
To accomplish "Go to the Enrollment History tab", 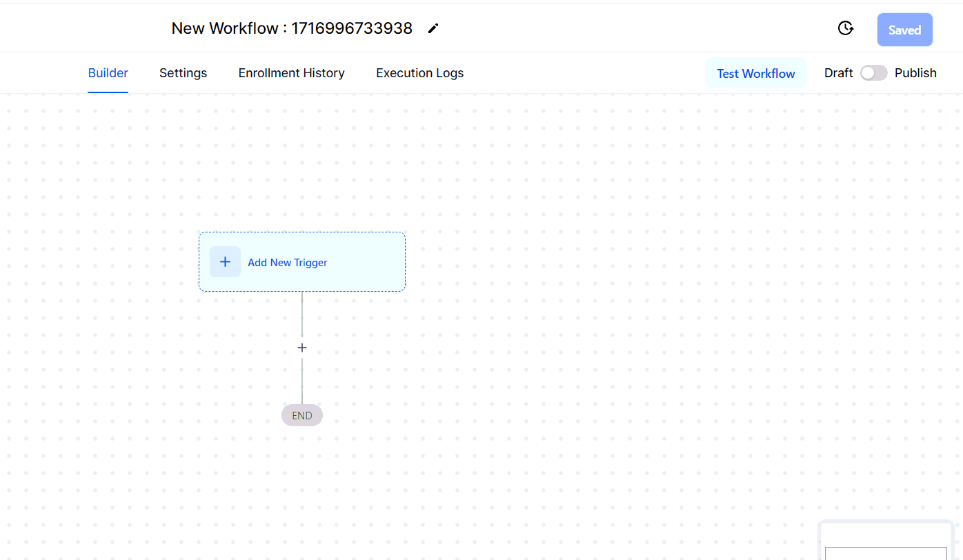I will tap(292, 73).
